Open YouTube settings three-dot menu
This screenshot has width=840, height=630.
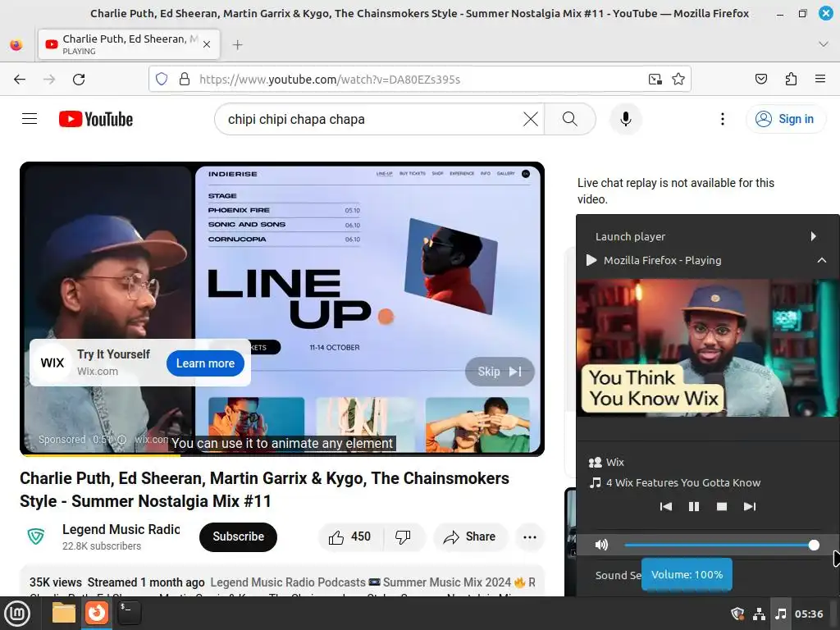(x=722, y=119)
